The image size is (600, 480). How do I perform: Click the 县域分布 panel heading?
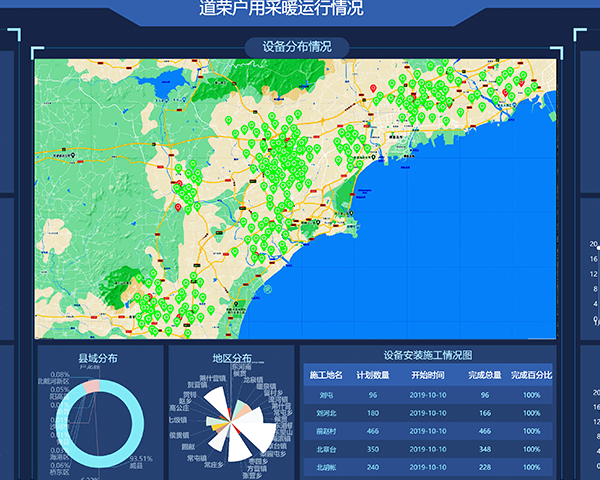[98, 358]
